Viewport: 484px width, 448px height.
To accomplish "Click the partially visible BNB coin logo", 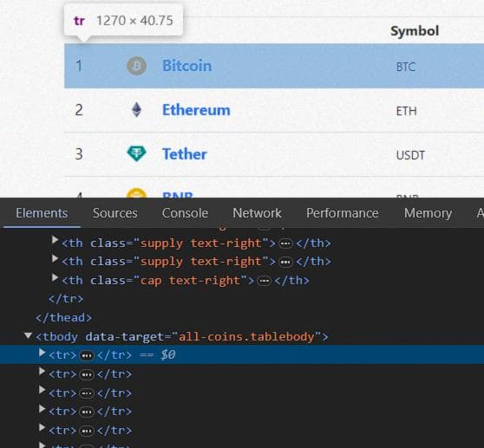I will click(136, 193).
